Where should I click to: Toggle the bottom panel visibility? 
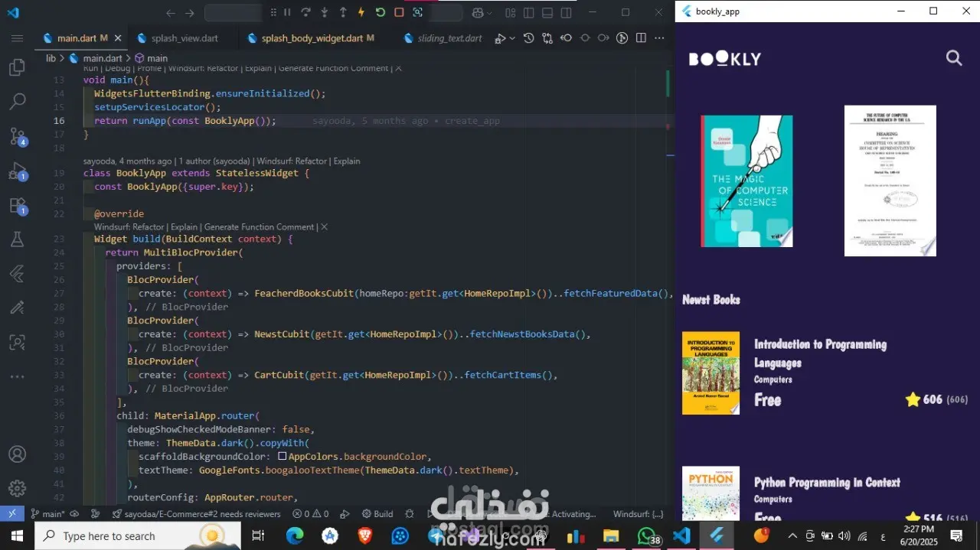point(547,13)
